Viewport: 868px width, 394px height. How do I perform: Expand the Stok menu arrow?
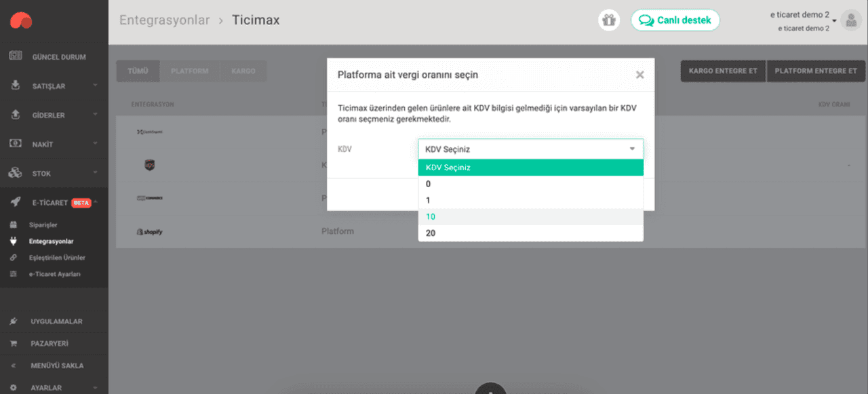point(96,173)
